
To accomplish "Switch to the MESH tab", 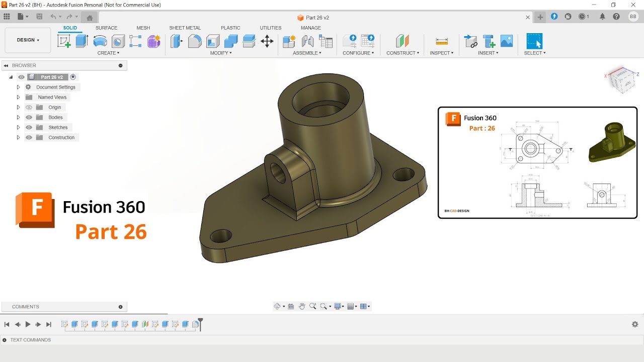I will click(x=143, y=28).
